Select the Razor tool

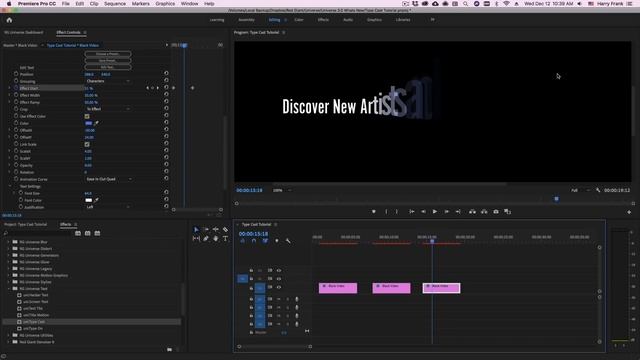225,229
